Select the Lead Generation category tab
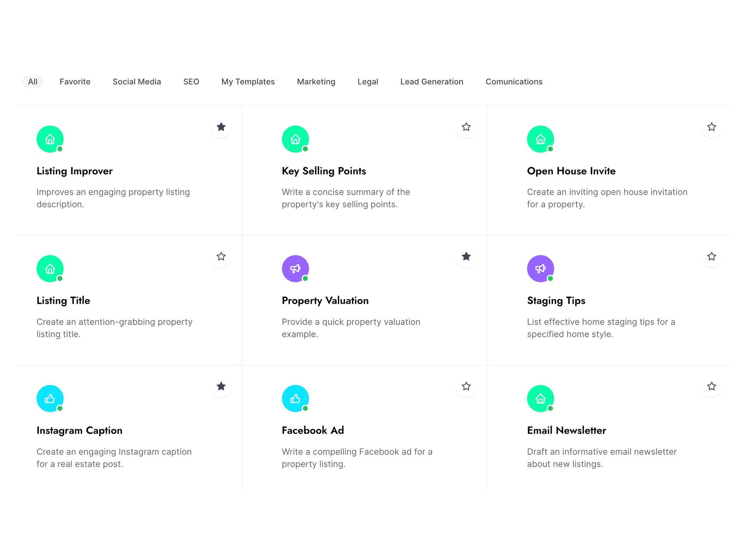Screen dimensions: 747x560 click(x=431, y=82)
